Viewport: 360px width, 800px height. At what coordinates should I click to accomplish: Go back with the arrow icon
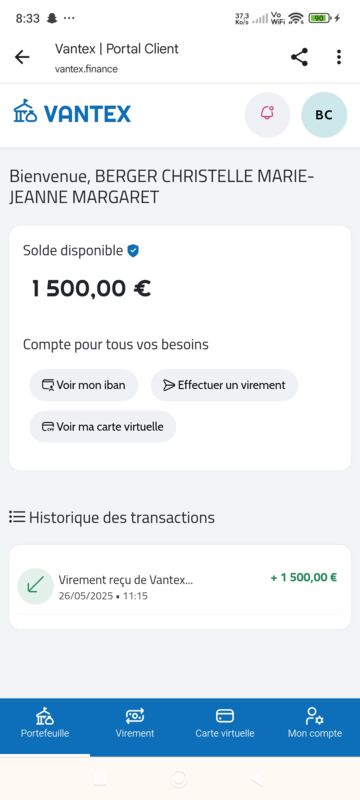[x=22, y=57]
